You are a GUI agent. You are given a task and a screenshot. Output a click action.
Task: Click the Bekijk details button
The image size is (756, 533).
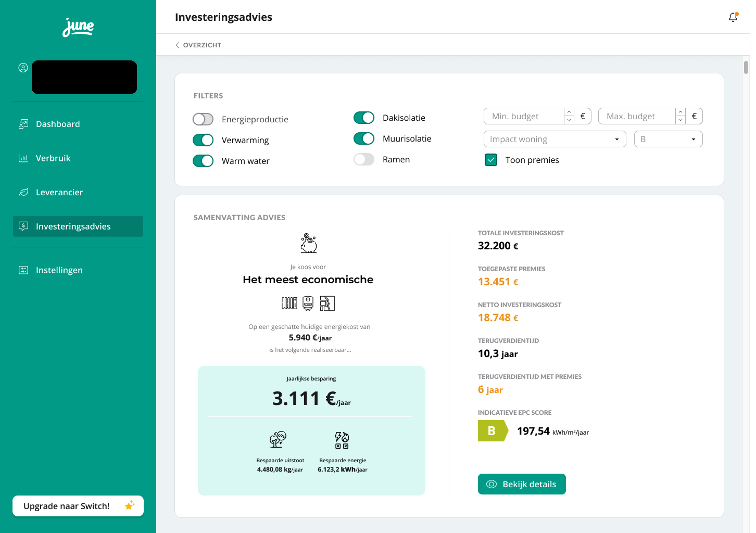[x=522, y=484]
